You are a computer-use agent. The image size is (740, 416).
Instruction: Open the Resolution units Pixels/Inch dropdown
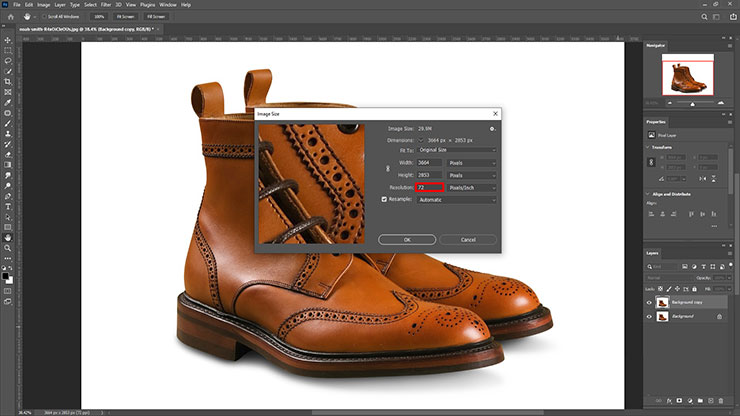point(472,187)
